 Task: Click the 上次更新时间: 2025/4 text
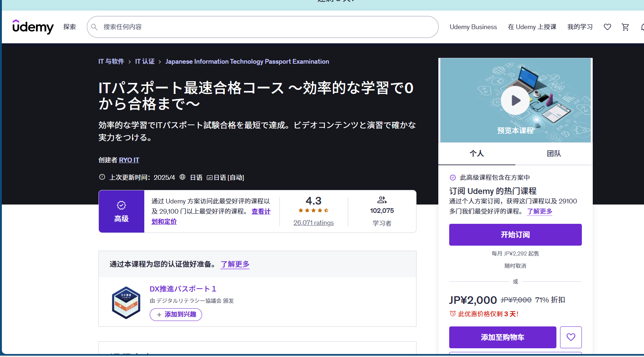coord(142,178)
